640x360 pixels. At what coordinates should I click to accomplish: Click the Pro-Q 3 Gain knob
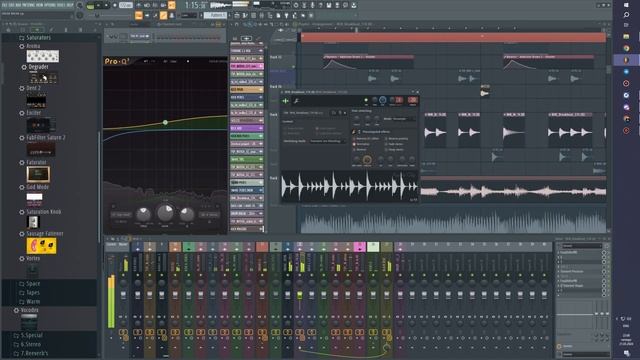pyautogui.click(x=165, y=212)
